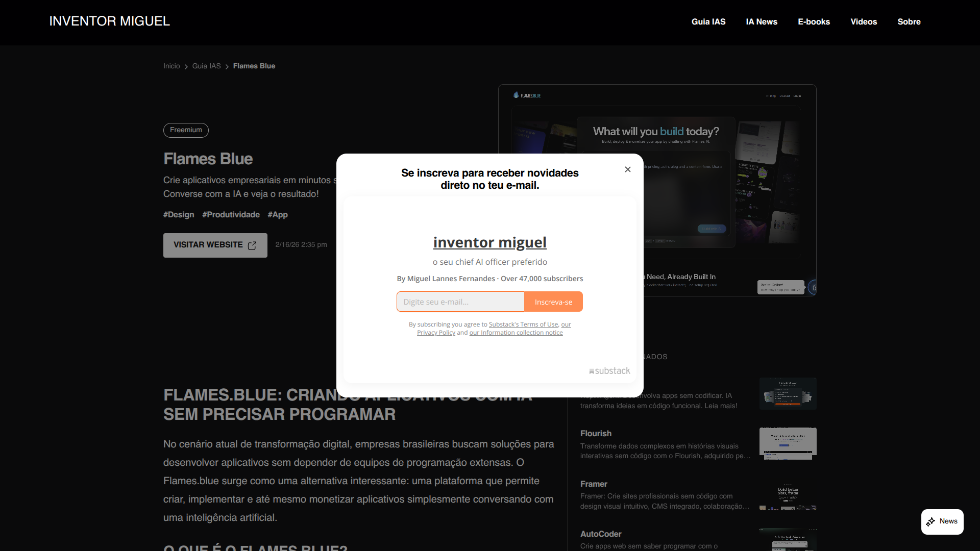Image resolution: width=980 pixels, height=551 pixels.
Task: Open the Privacy Policy link
Action: 436,333
